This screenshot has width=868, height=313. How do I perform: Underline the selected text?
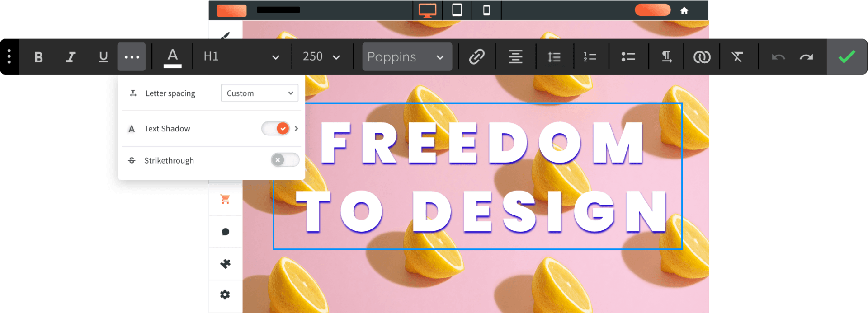104,57
